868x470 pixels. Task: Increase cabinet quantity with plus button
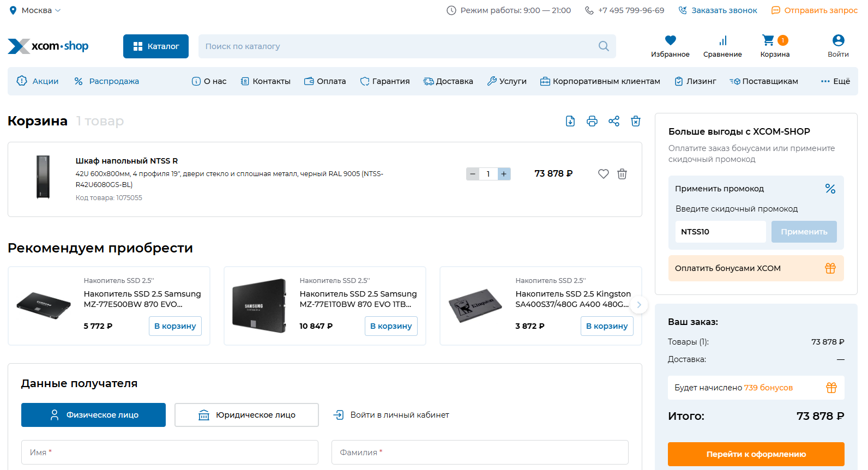tap(504, 174)
